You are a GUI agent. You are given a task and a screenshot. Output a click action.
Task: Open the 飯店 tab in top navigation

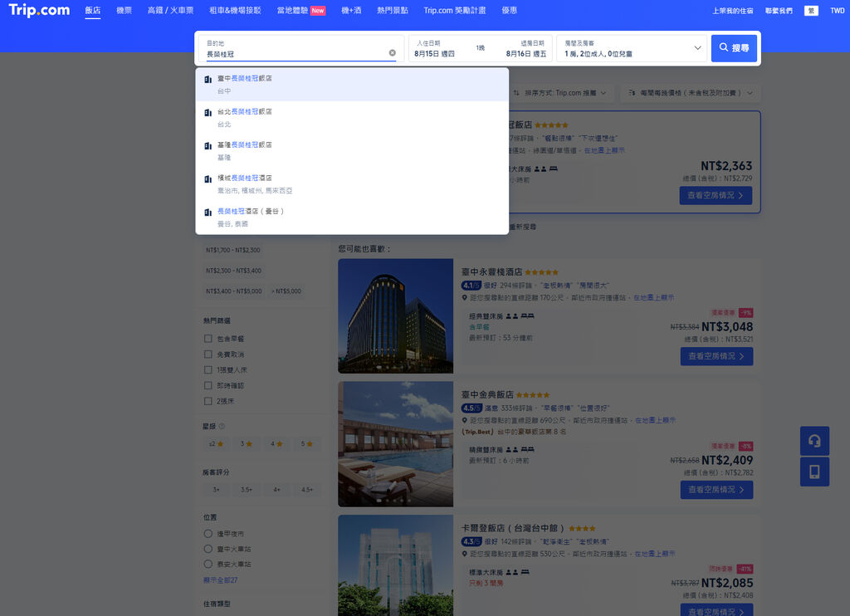point(93,10)
